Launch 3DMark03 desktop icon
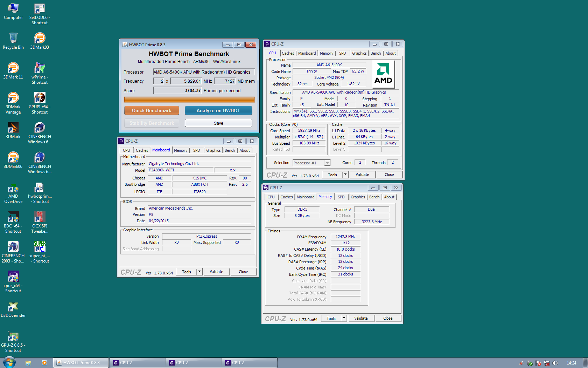This screenshot has height=368, width=588. (40, 41)
